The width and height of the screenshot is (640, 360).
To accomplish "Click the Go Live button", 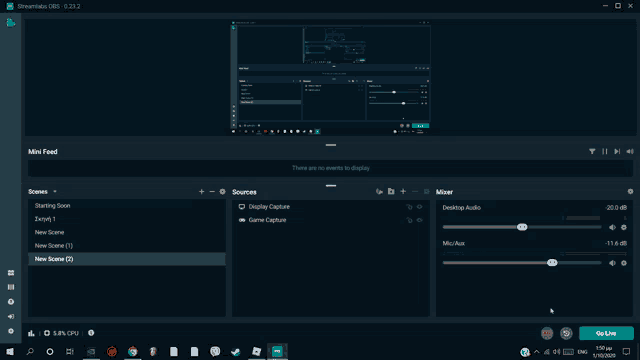I will pyautogui.click(x=606, y=333).
